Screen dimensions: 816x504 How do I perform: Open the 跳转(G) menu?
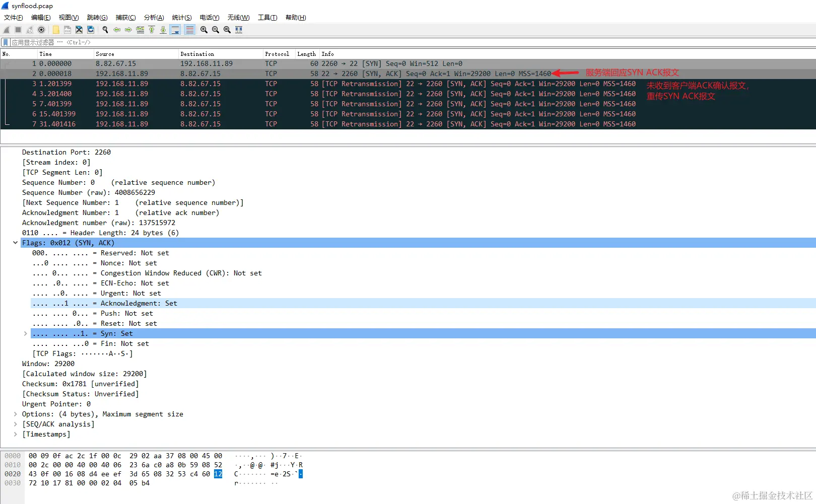coord(97,18)
